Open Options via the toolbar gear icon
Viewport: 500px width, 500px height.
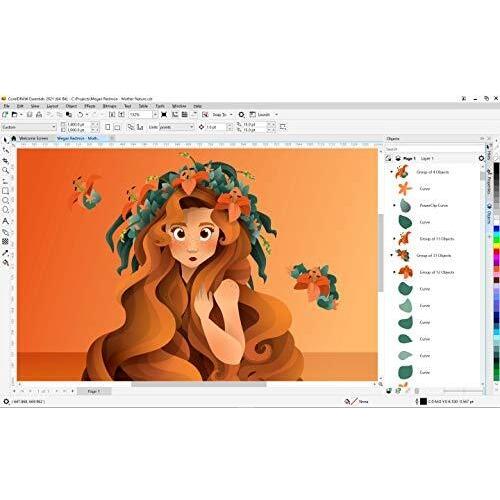coord(241,115)
